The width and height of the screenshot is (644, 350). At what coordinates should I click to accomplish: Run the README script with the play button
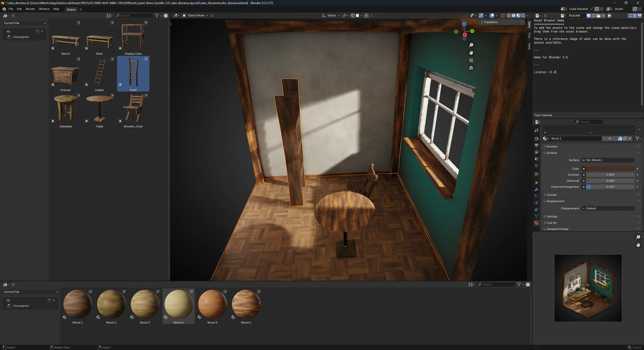609,16
